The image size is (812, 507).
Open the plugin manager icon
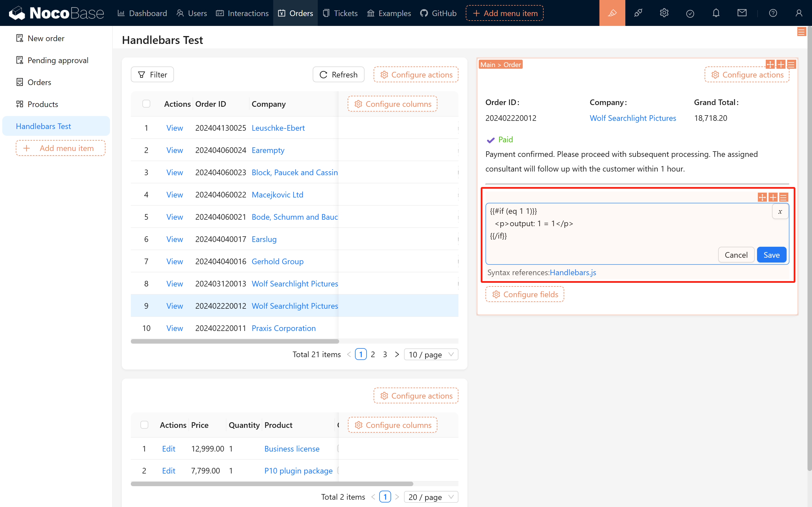(638, 13)
